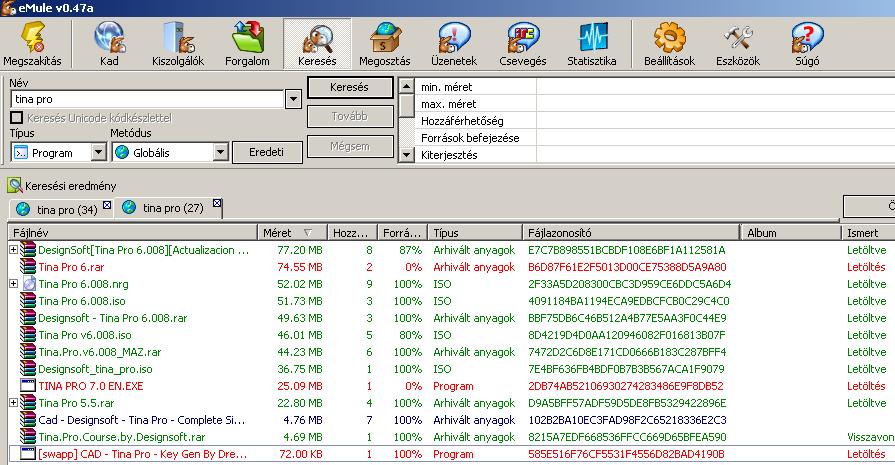This screenshot has width=895, height=465.
Task: Open the Kad network toolbar icon
Action: coord(109,37)
